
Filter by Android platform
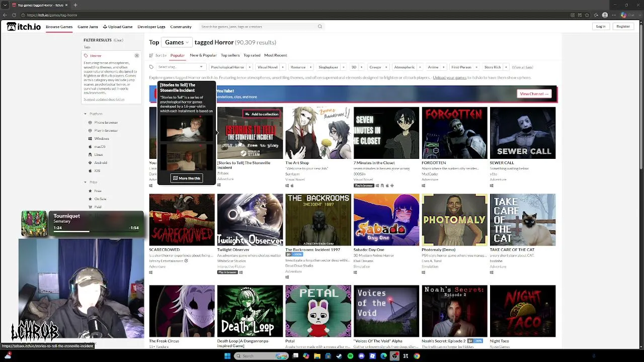(x=101, y=163)
